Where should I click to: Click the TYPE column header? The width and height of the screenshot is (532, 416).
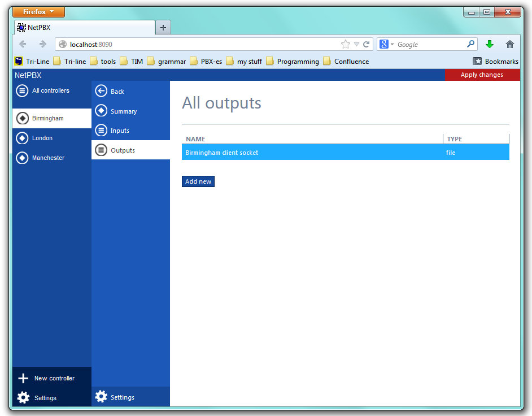pyautogui.click(x=455, y=139)
